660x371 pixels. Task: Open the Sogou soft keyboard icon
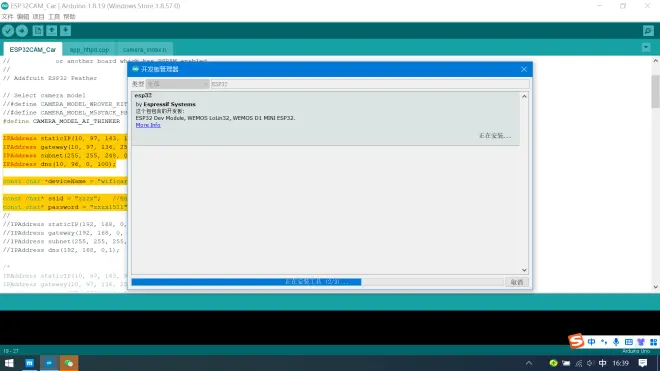click(628, 342)
